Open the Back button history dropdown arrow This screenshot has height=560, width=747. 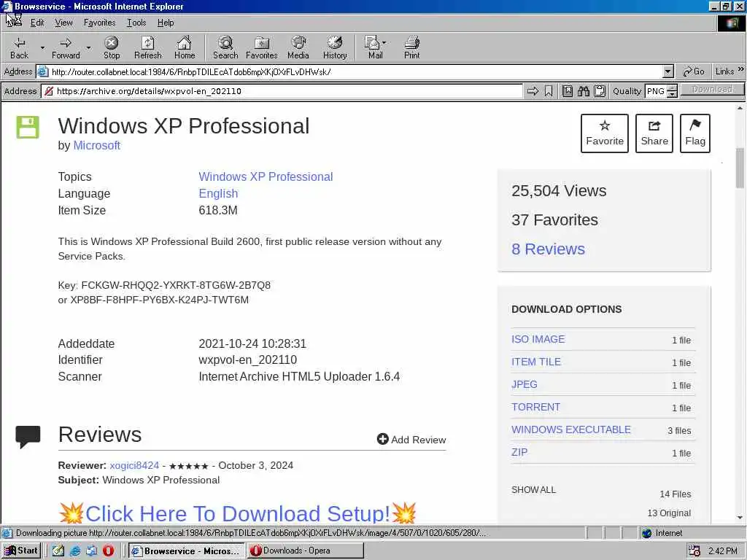click(x=42, y=47)
